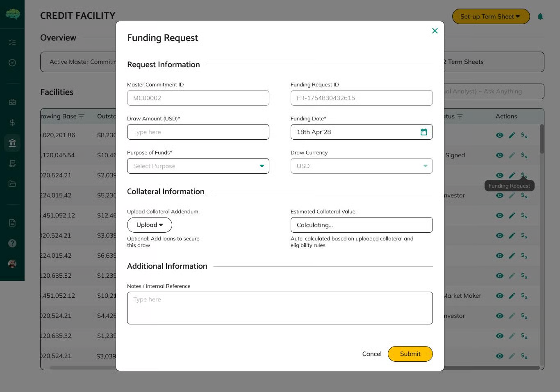This screenshot has width=560, height=392.
Task: Click Cancel in the Funding Request dialog
Action: point(371,354)
